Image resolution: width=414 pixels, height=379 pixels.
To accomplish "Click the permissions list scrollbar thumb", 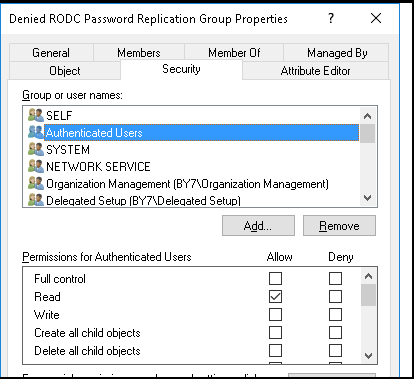I will coord(368,295).
